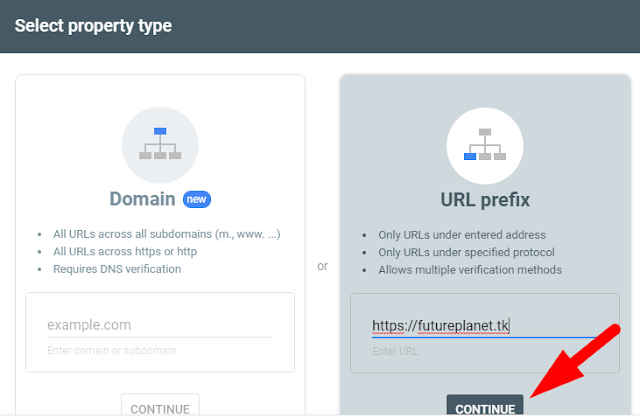Screen dimensions: 640x418
Task: Click the red arrow annotation
Action: (575, 361)
